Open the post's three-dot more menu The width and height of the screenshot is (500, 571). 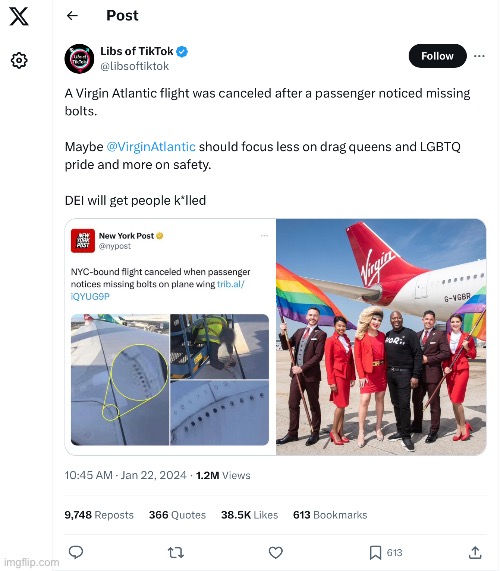(479, 56)
